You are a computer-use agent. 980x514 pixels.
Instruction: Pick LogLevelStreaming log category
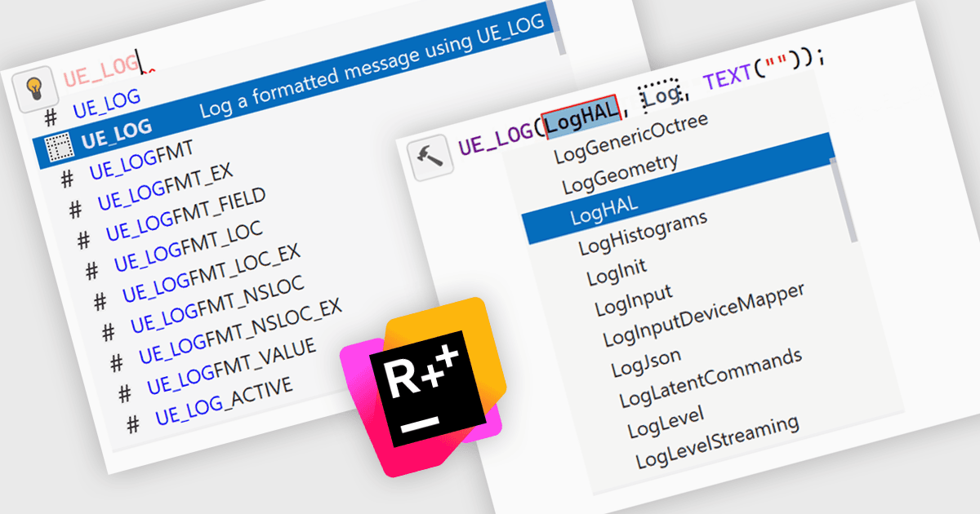click(717, 442)
